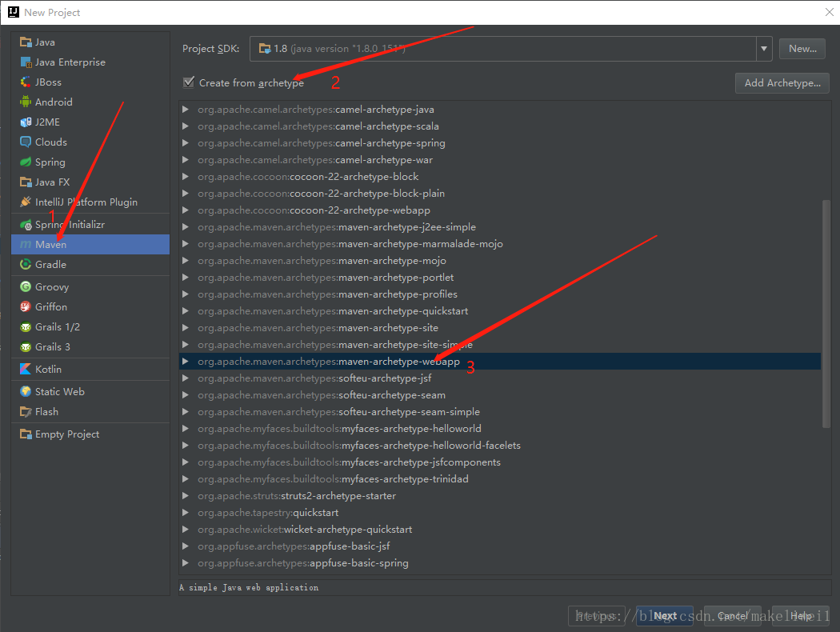
Task: Select Static Web project type label
Action: [60, 391]
